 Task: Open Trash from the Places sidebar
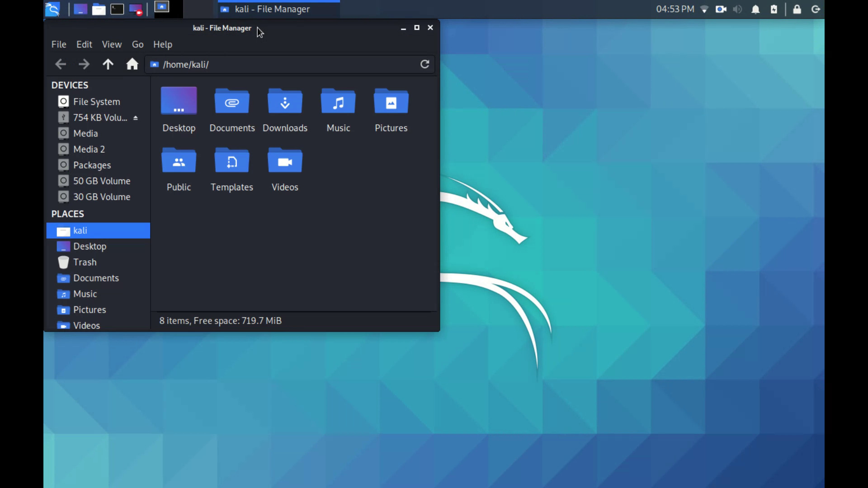tap(85, 262)
